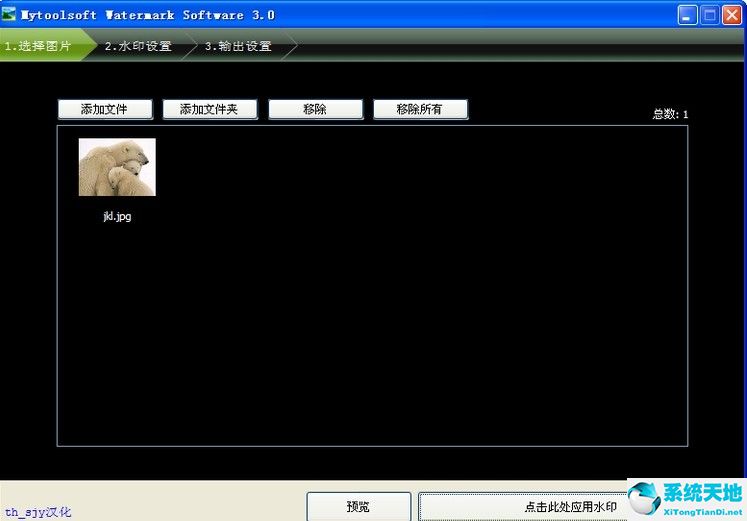The height and width of the screenshot is (521, 747).
Task: Click the 系统天地 logo in the corner
Action: click(x=687, y=497)
